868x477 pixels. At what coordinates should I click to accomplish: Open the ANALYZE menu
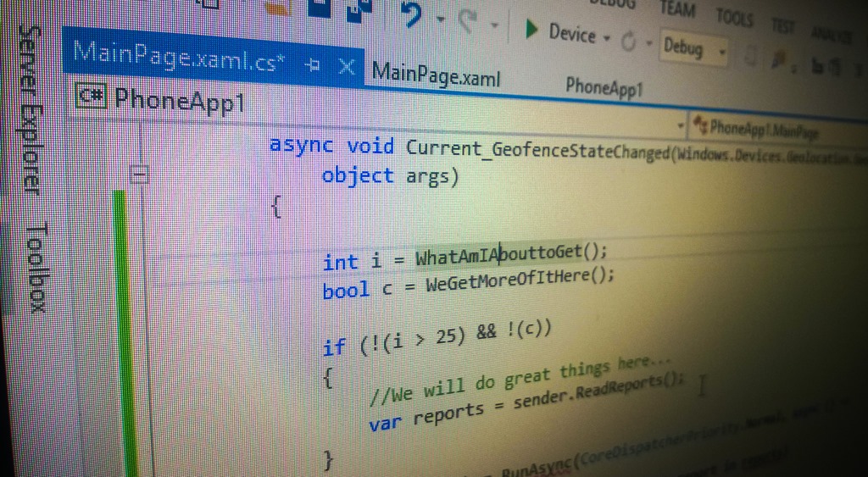[832, 34]
